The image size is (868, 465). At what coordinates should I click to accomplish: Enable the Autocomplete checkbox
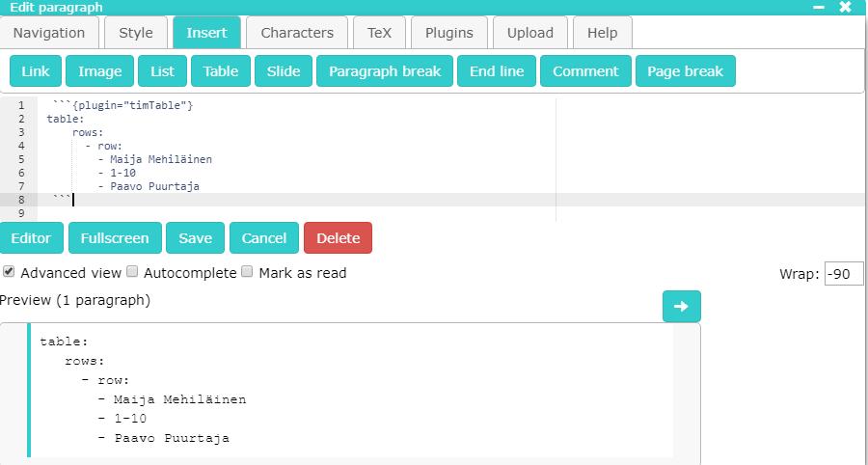pyautogui.click(x=132, y=271)
